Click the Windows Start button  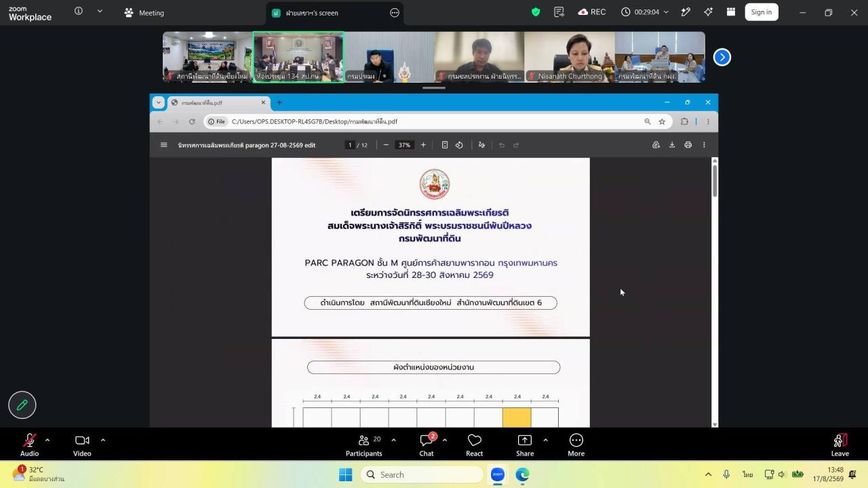[x=345, y=474]
